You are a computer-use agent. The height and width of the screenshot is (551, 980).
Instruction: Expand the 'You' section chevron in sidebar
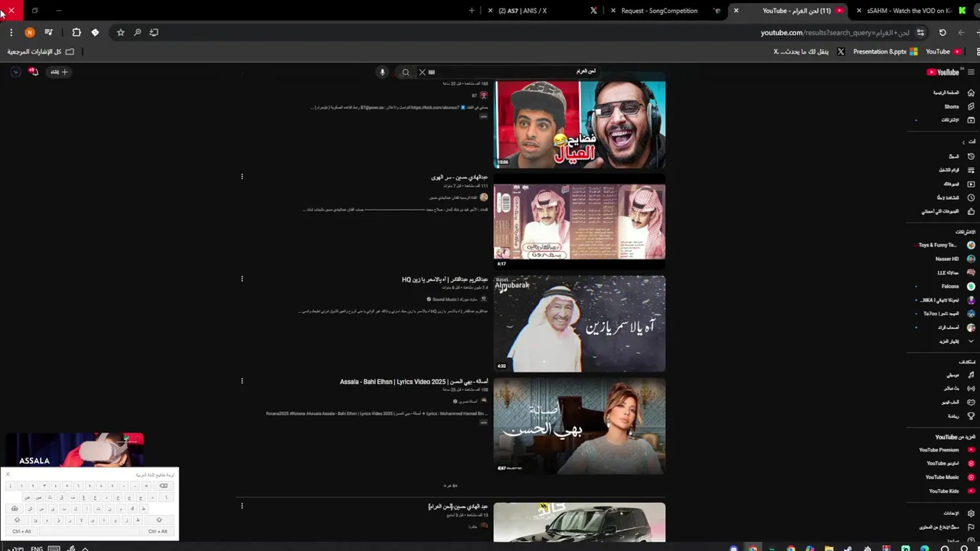click(964, 142)
